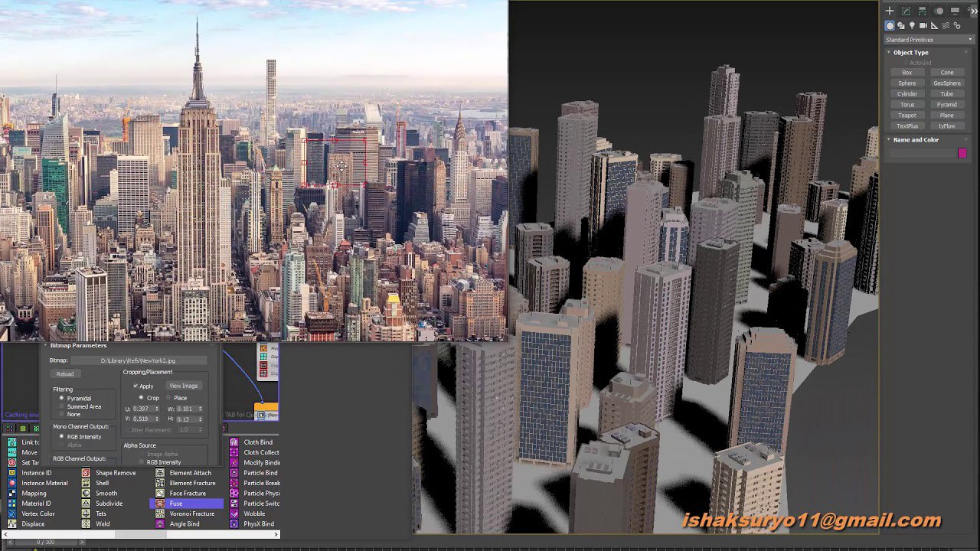The height and width of the screenshot is (551, 980).
Task: Select Summed Area filtering
Action: (x=62, y=406)
